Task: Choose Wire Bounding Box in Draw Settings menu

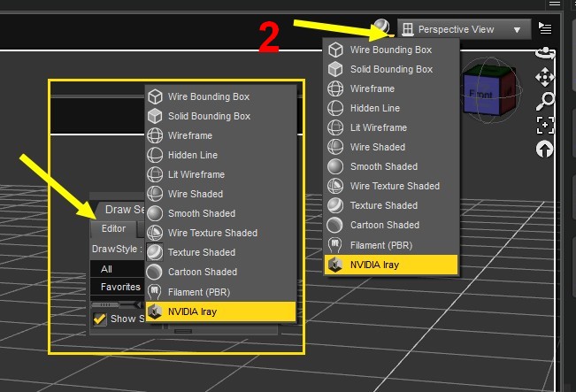Action: click(x=221, y=96)
